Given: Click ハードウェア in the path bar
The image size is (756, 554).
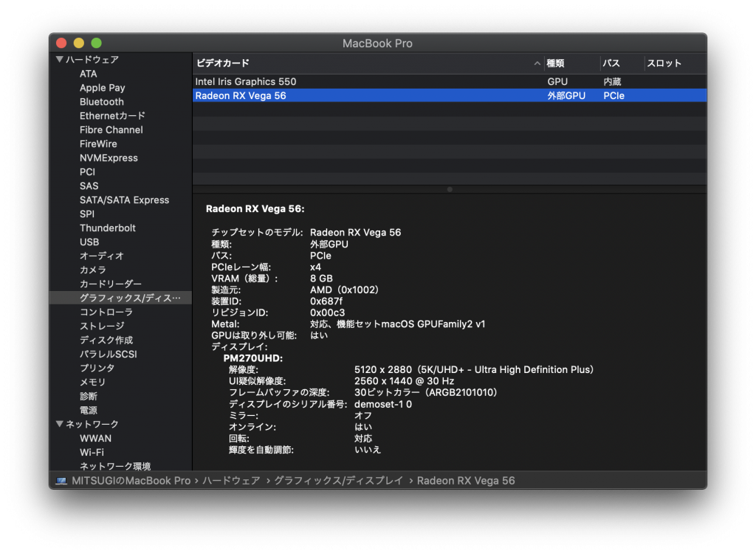Looking at the screenshot, I should point(231,481).
